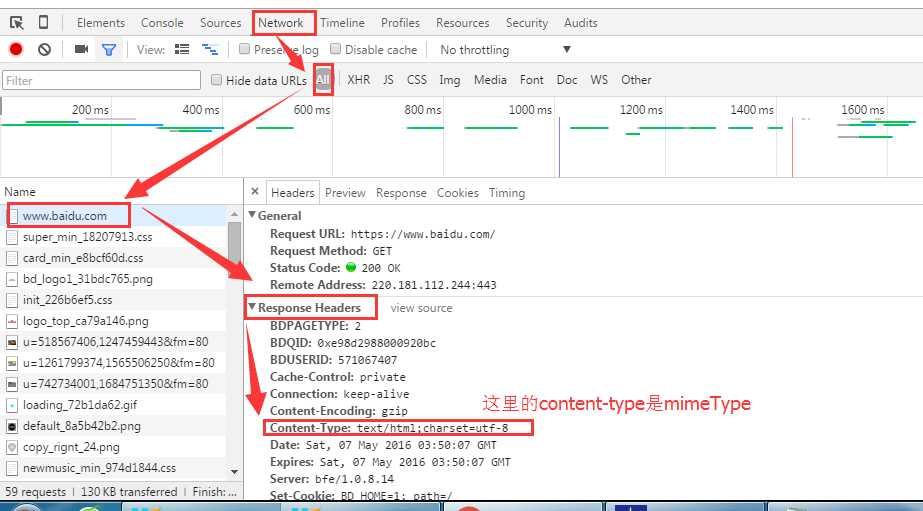Select loading_72b1da62.gif request
The height and width of the screenshot is (511, 923).
pos(113,405)
